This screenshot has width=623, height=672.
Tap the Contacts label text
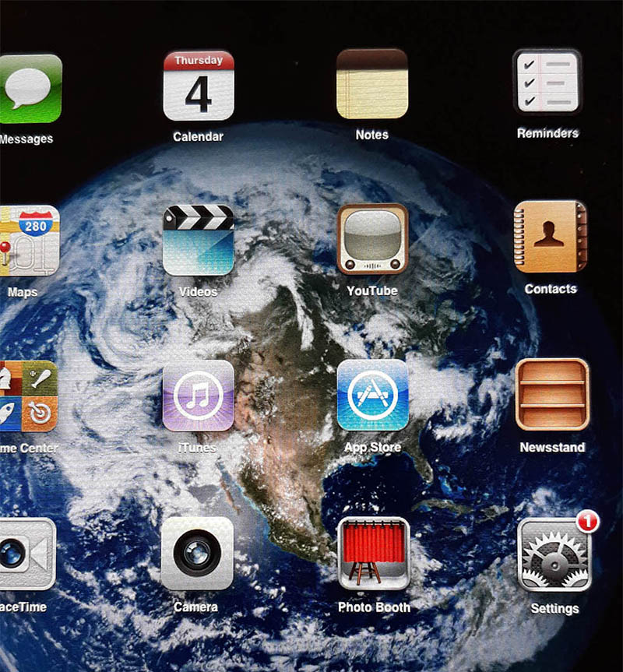coord(551,290)
